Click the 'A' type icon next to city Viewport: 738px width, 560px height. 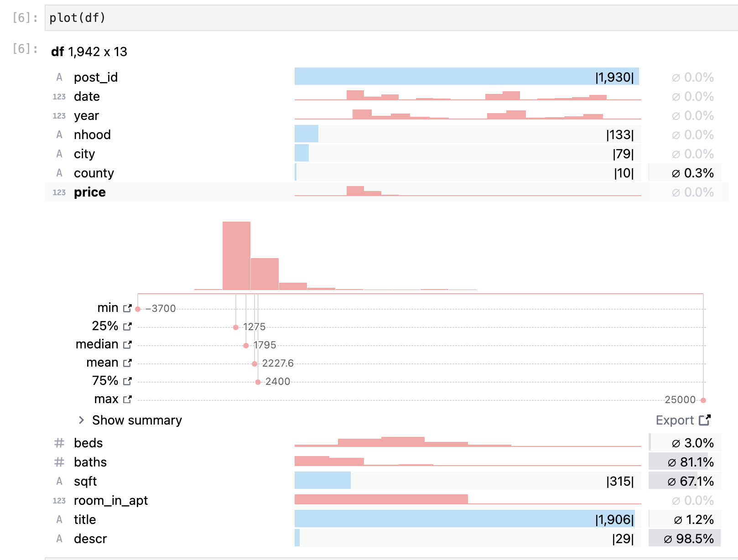point(59,154)
